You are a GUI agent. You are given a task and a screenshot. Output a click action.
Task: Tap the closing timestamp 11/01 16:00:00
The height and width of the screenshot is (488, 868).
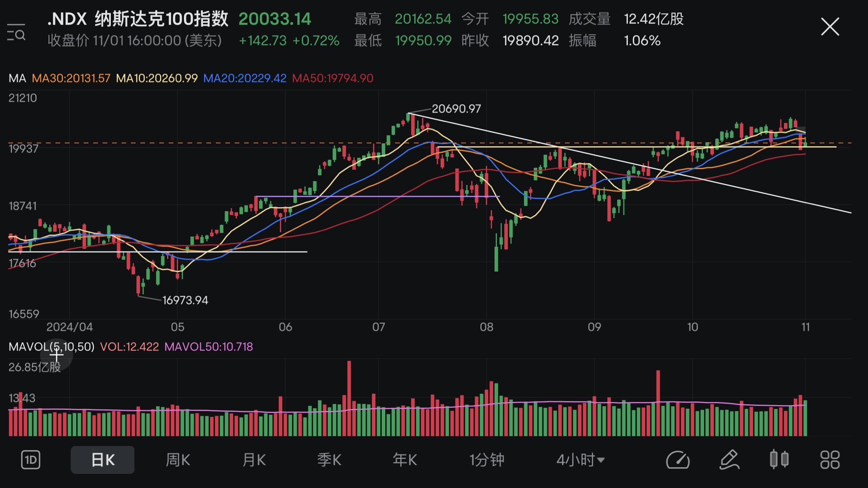pyautogui.click(x=137, y=41)
